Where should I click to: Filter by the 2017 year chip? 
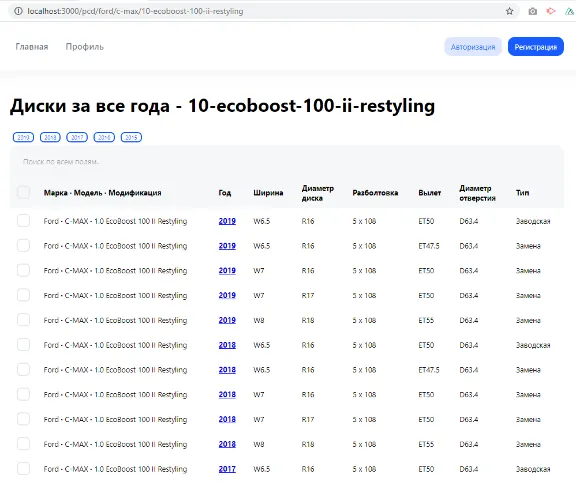77,137
